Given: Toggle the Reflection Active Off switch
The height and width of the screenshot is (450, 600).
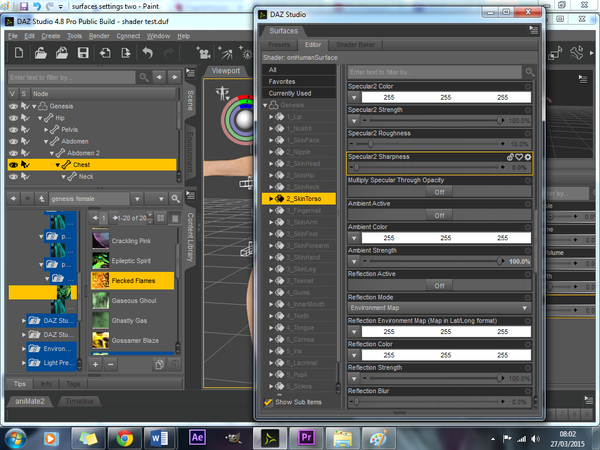Looking at the screenshot, I should click(440, 285).
